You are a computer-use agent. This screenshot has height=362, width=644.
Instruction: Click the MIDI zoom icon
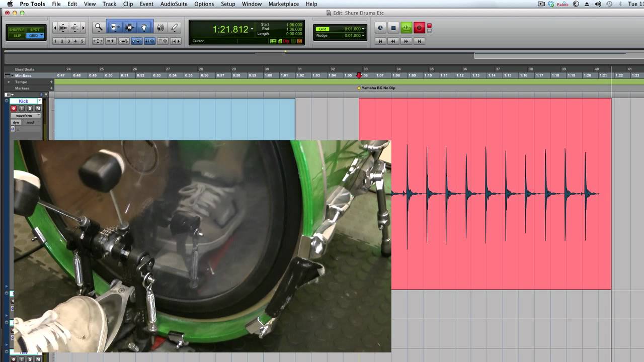(74, 28)
